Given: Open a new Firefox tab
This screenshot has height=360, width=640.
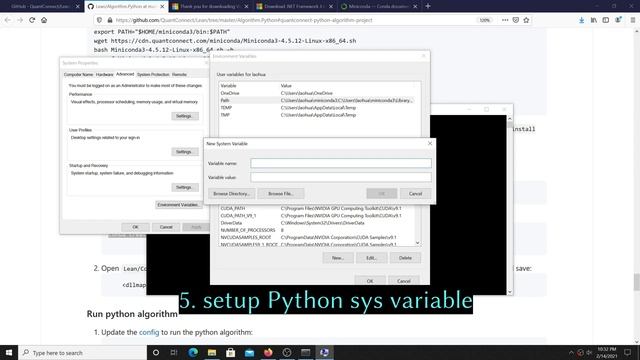Looking at the screenshot, I should coord(428,6).
